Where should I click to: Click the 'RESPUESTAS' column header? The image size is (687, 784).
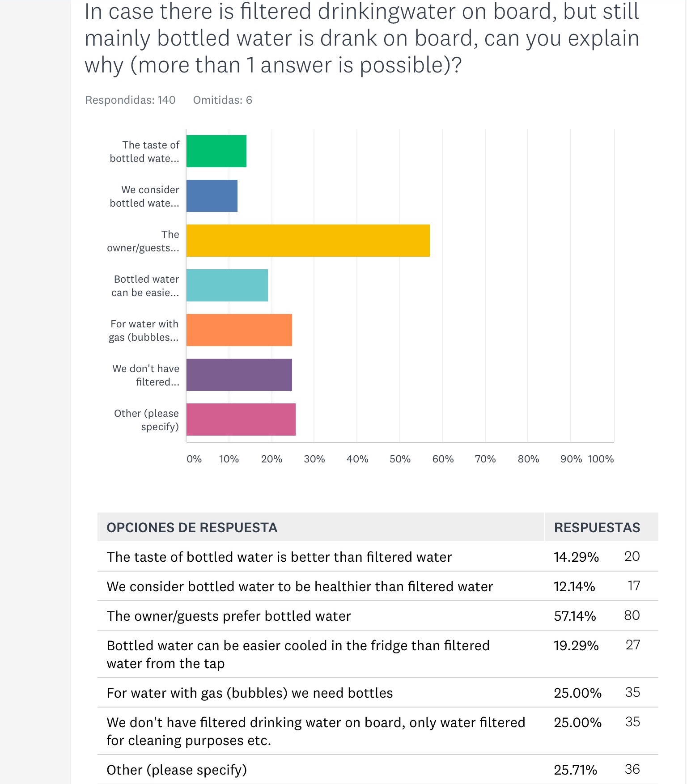597,528
